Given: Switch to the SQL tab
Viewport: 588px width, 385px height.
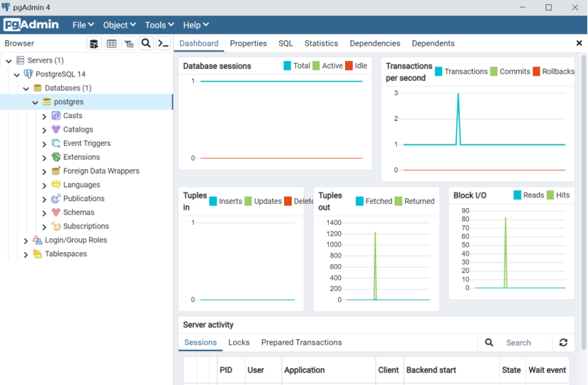Looking at the screenshot, I should pos(285,43).
